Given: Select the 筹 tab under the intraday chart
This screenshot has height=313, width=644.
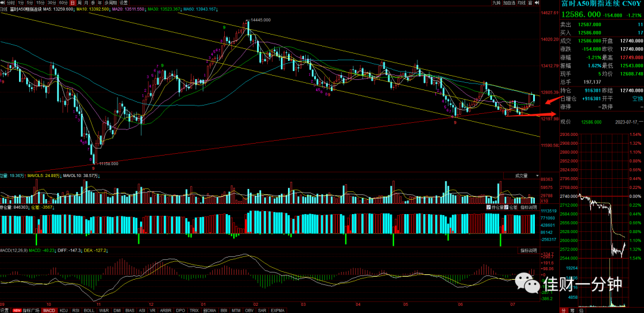Looking at the screenshot, I should [x=572, y=310].
